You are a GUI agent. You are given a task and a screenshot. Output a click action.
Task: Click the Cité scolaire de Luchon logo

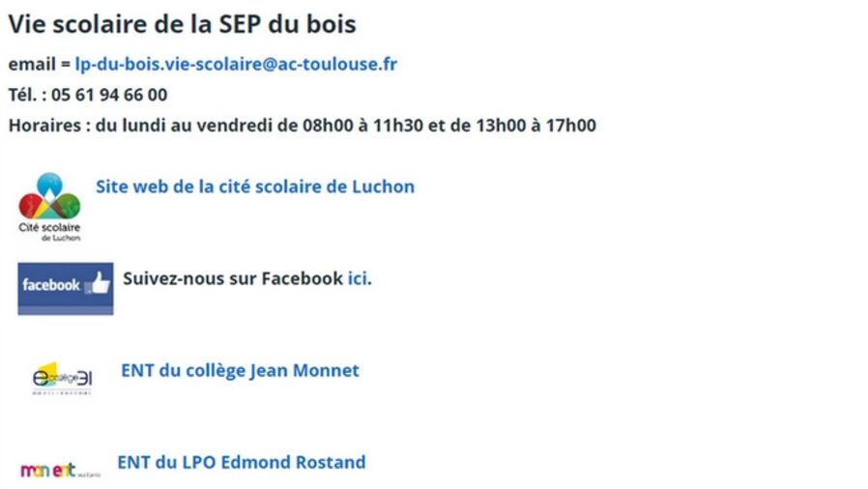point(49,197)
